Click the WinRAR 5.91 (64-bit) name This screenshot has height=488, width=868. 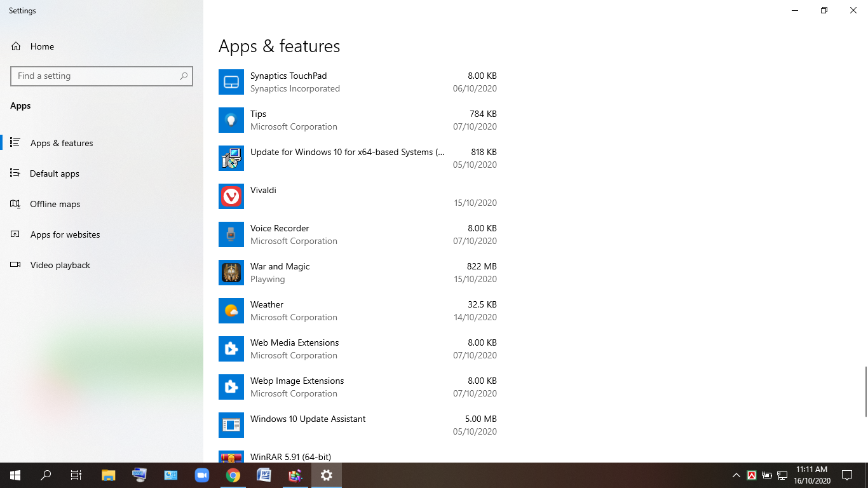click(x=291, y=457)
